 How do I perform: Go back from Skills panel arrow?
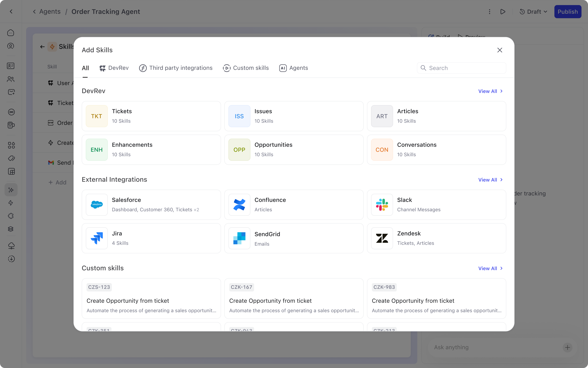(x=43, y=47)
